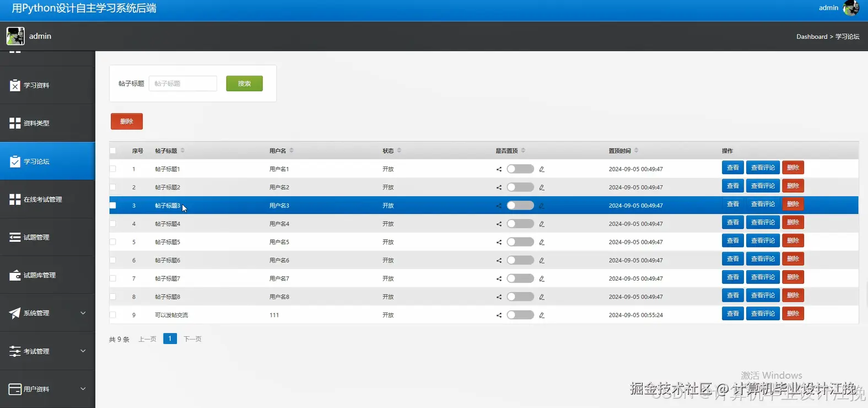The image size is (868, 408).
Task: Click the share icon in row 可以发帖交流
Action: point(499,315)
